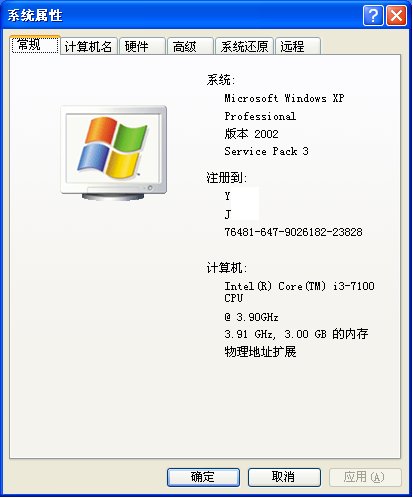
Task: Click the Windows XP logo monitor image
Action: click(114, 153)
